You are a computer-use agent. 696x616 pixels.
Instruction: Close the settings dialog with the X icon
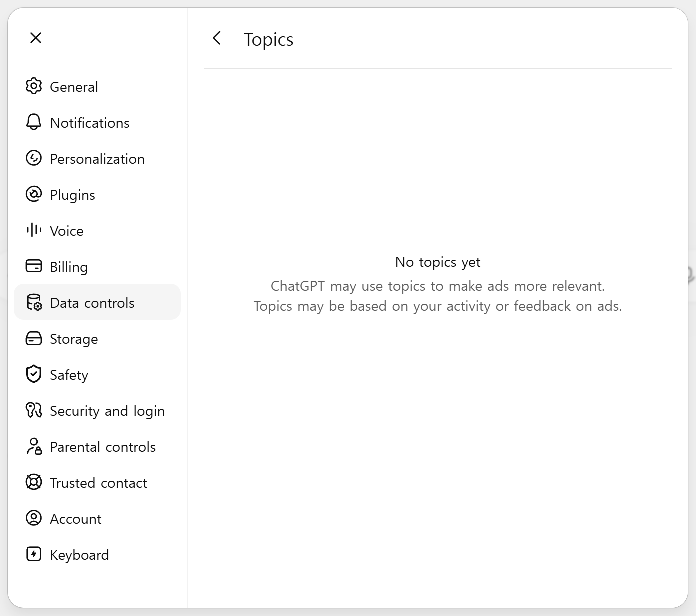(x=36, y=38)
